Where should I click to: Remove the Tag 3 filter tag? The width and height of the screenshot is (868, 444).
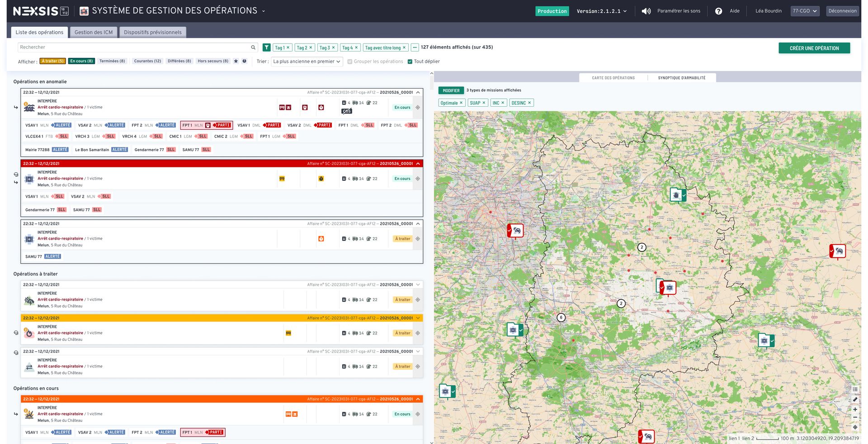pyautogui.click(x=334, y=47)
